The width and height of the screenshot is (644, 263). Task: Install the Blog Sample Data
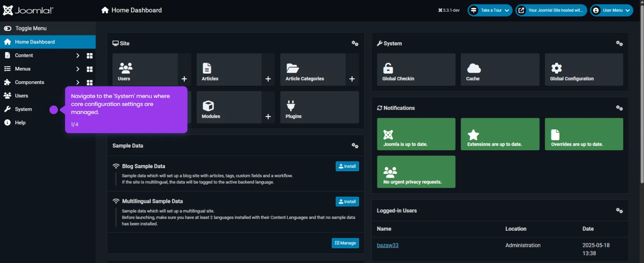click(x=347, y=166)
